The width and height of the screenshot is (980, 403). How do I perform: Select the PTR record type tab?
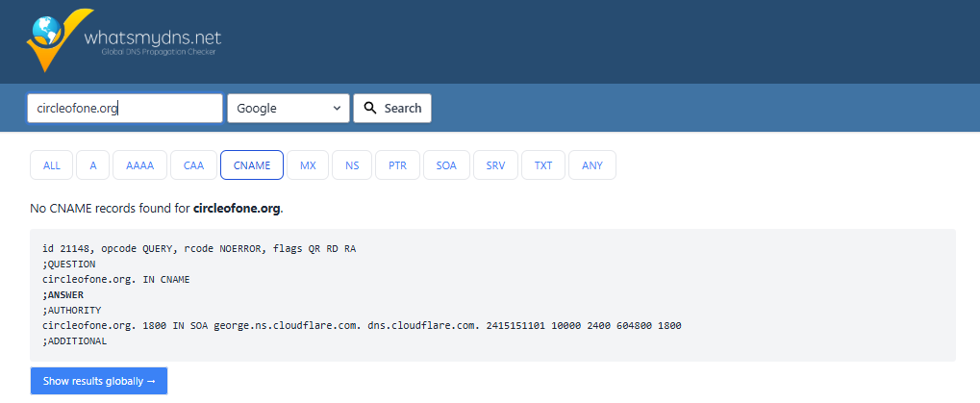(x=397, y=165)
